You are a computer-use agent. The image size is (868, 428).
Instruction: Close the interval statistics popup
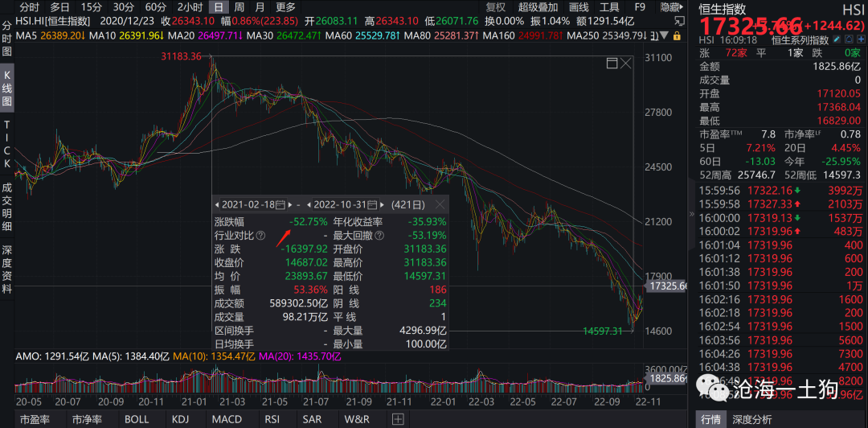coord(442,204)
